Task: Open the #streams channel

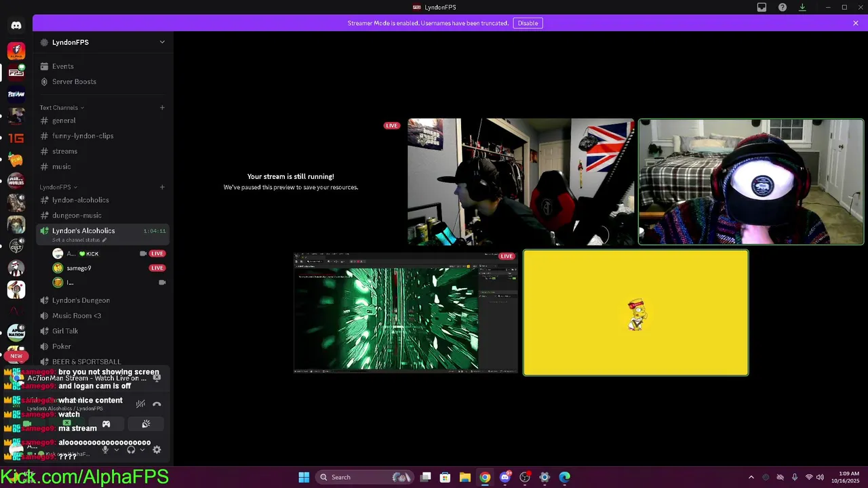Action: (x=102, y=151)
